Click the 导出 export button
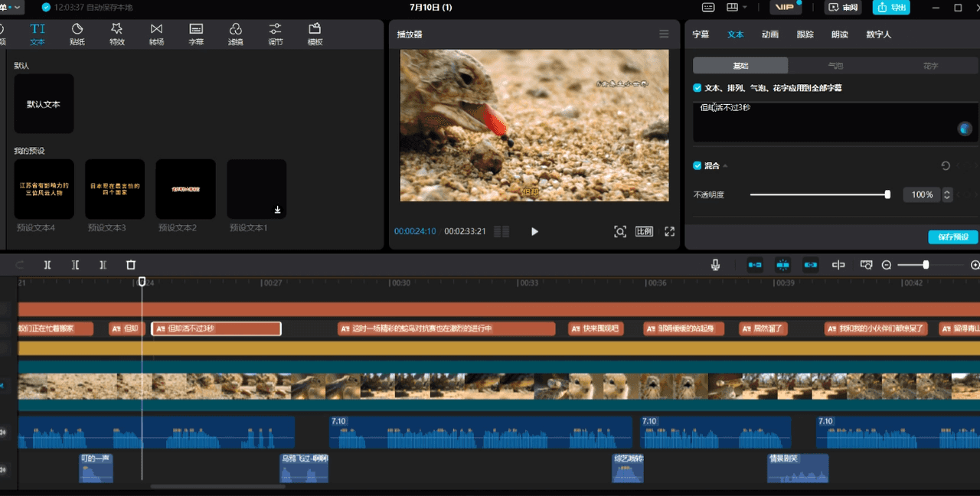The height and width of the screenshot is (496, 980). (891, 8)
